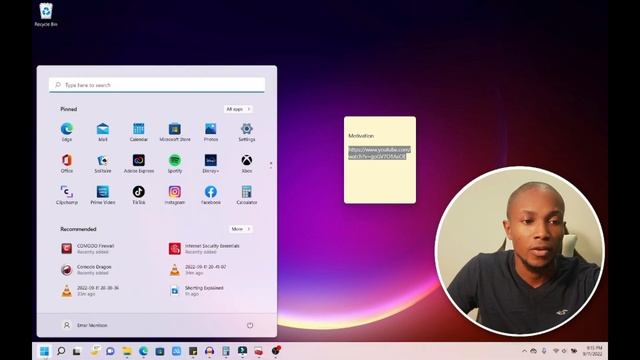Open the Recycle Bin desktop icon
This screenshot has height=360, width=640.
point(46,15)
